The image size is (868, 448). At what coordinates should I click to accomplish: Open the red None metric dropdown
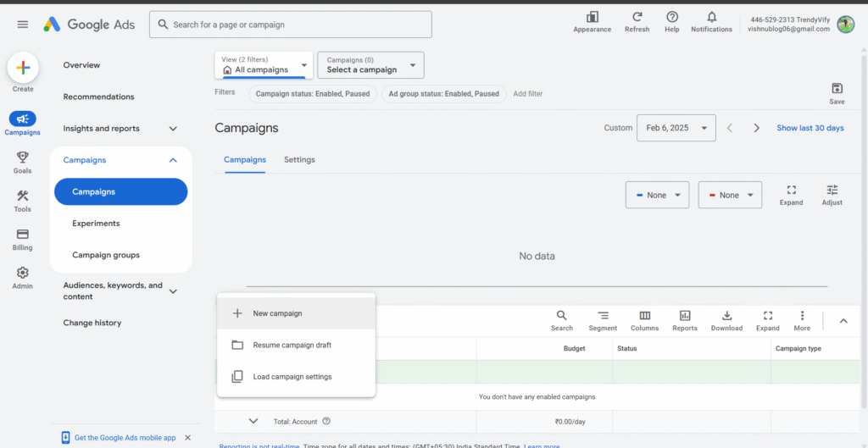[730, 196]
